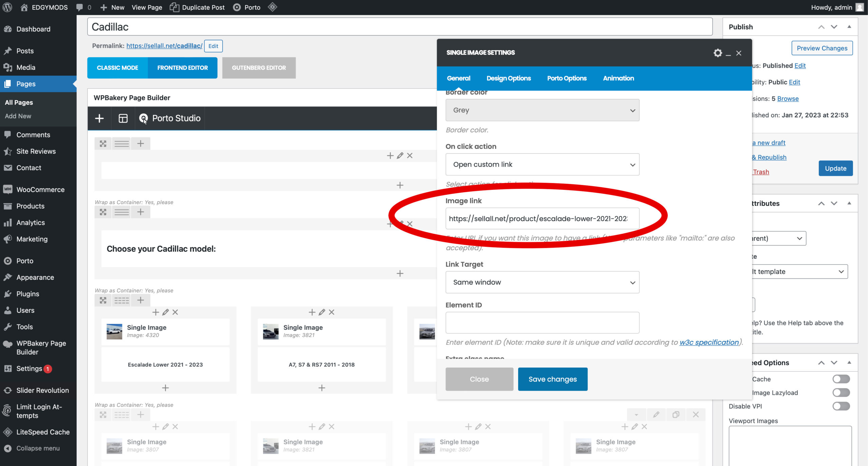Image resolution: width=868 pixels, height=466 pixels.
Task: Open Media library in sidebar
Action: (x=26, y=67)
